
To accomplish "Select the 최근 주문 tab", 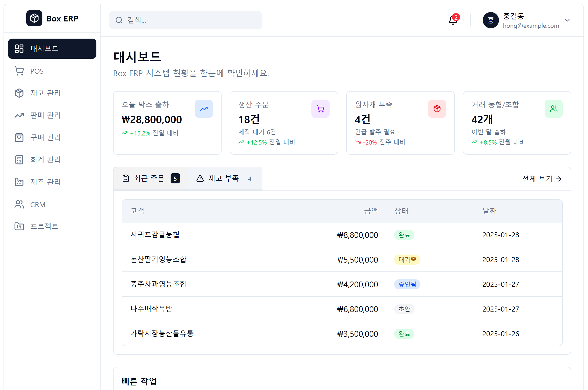I will click(x=151, y=179).
